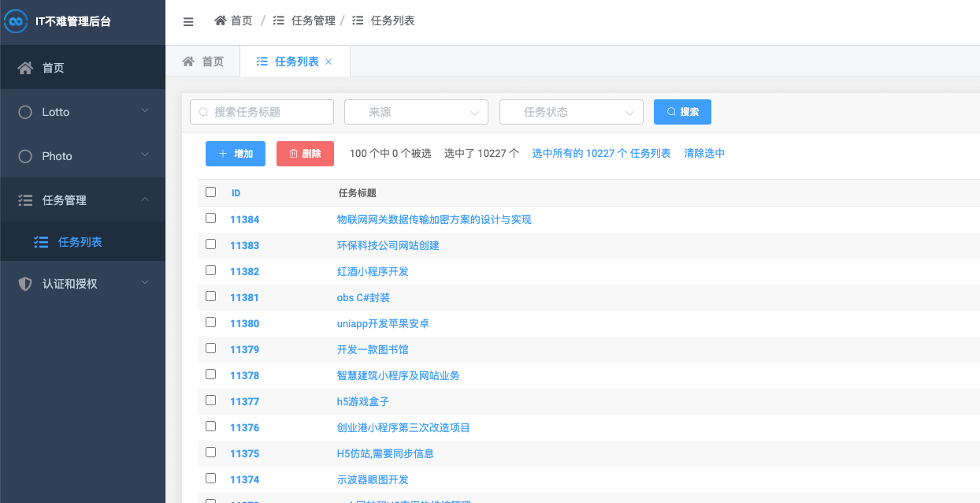Screen dimensions: 980x503
Task: Select 任务列表 in the sidebar submenu
Action: pyautogui.click(x=83, y=242)
